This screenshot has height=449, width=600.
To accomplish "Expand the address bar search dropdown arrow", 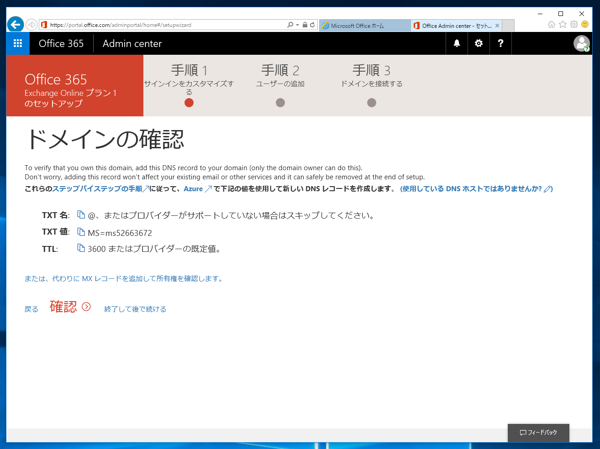I will 297,25.
